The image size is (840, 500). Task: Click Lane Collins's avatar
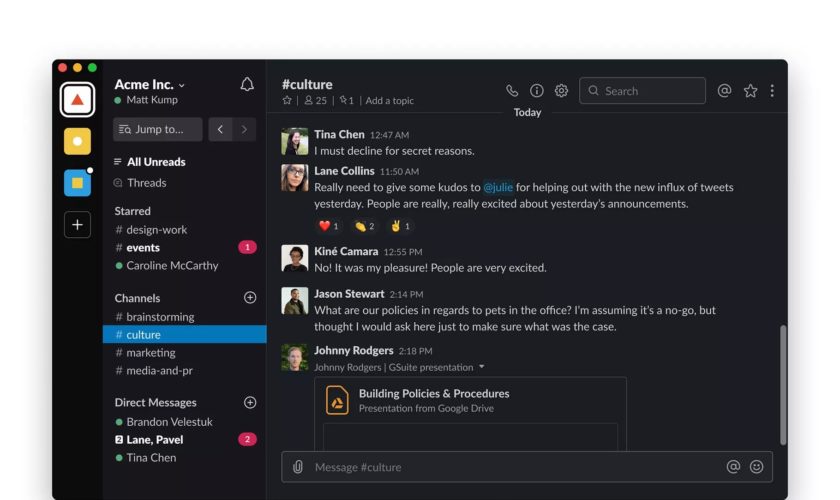(295, 177)
